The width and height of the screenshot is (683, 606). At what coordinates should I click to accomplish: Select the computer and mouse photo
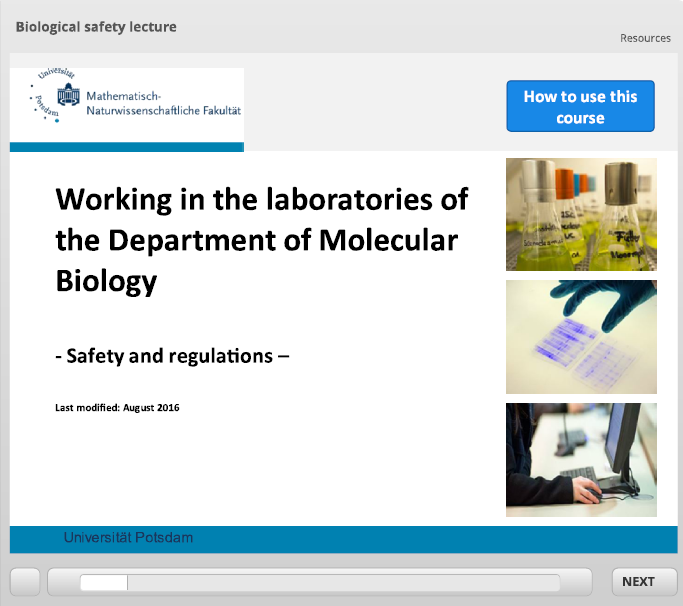581,460
